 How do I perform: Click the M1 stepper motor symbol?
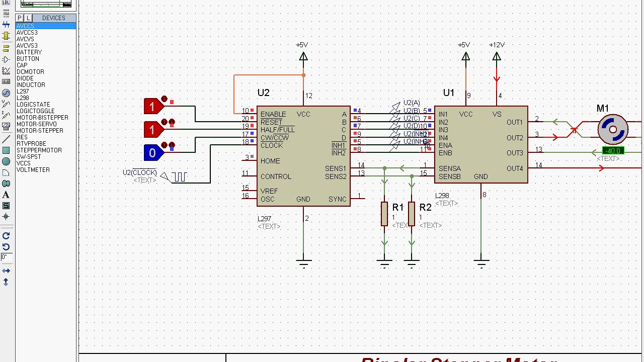(x=613, y=130)
